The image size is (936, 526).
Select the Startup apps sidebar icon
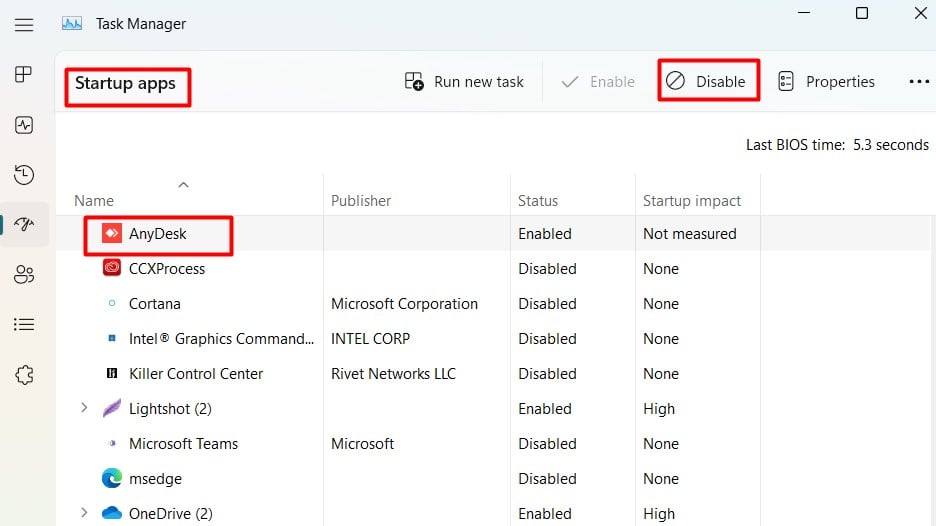pos(24,224)
